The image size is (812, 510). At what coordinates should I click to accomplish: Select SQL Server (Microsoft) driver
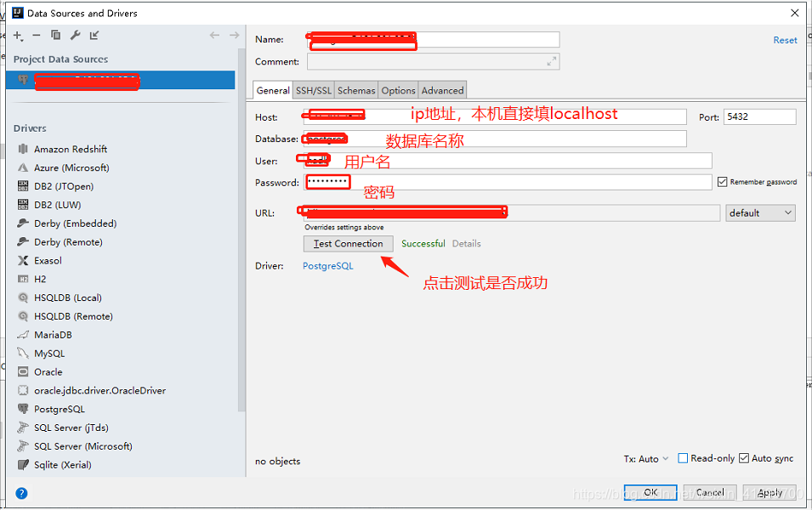(x=82, y=446)
